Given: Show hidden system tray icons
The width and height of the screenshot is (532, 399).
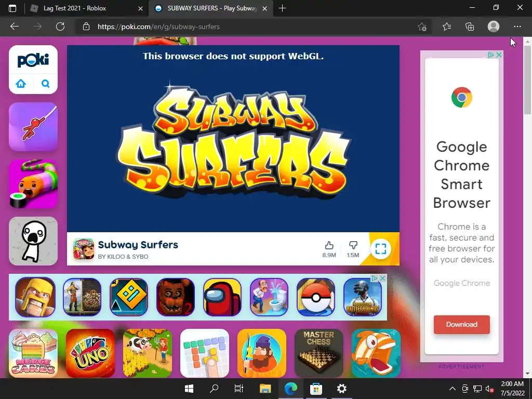Looking at the screenshot, I should pyautogui.click(x=453, y=389).
